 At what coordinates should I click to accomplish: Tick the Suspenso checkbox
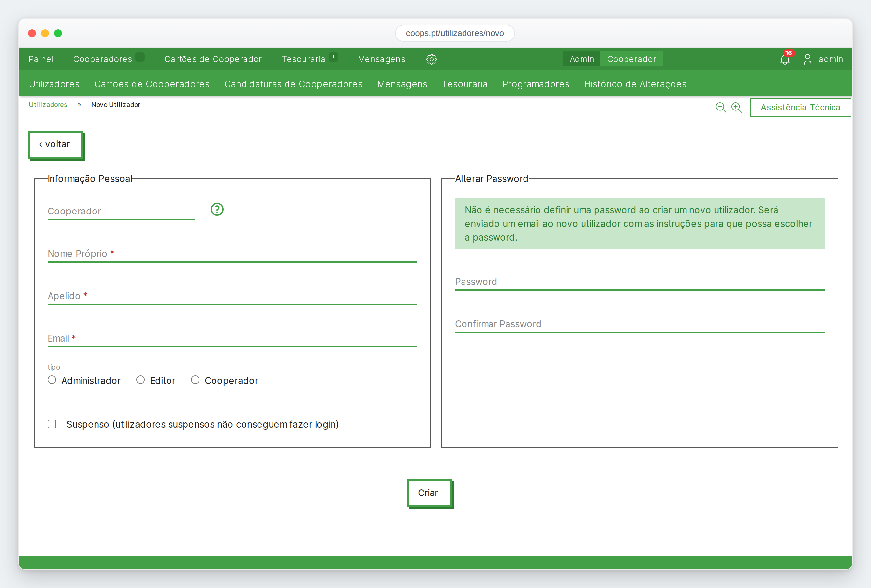click(52, 424)
